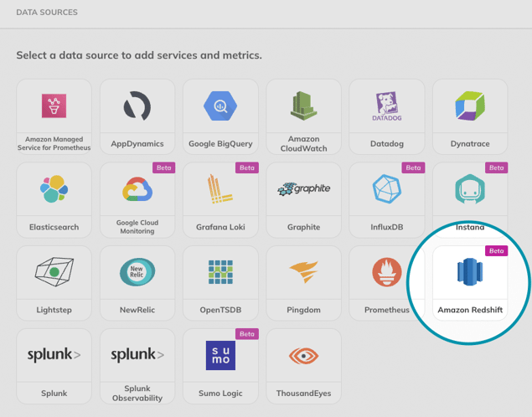Click the Beta badge on Instana
The height and width of the screenshot is (417, 532).
(496, 167)
